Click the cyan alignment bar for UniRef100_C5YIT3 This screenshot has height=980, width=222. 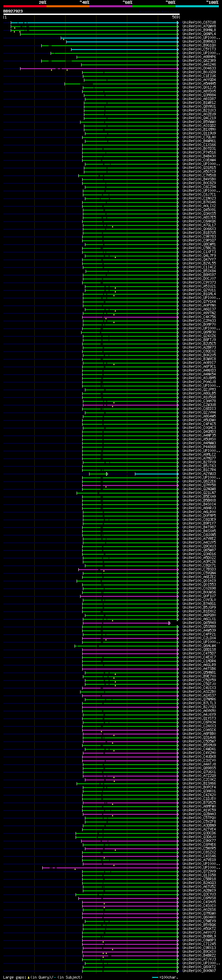click(x=125, y=49)
